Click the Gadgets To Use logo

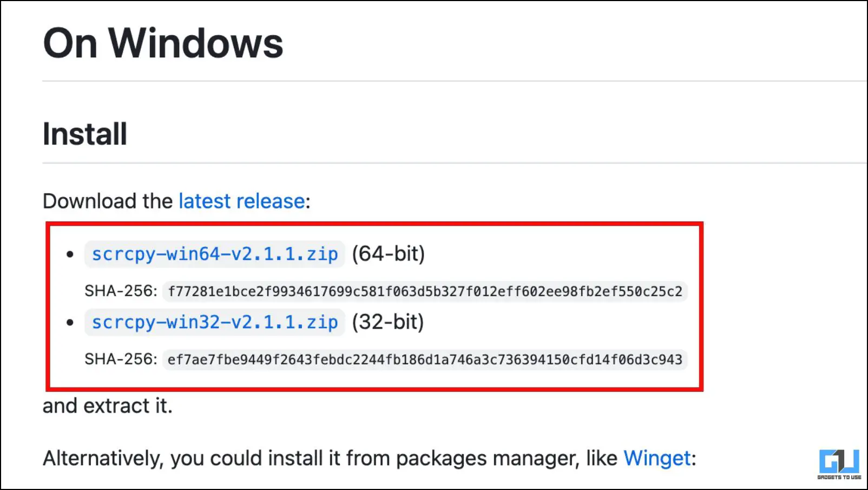(x=839, y=464)
